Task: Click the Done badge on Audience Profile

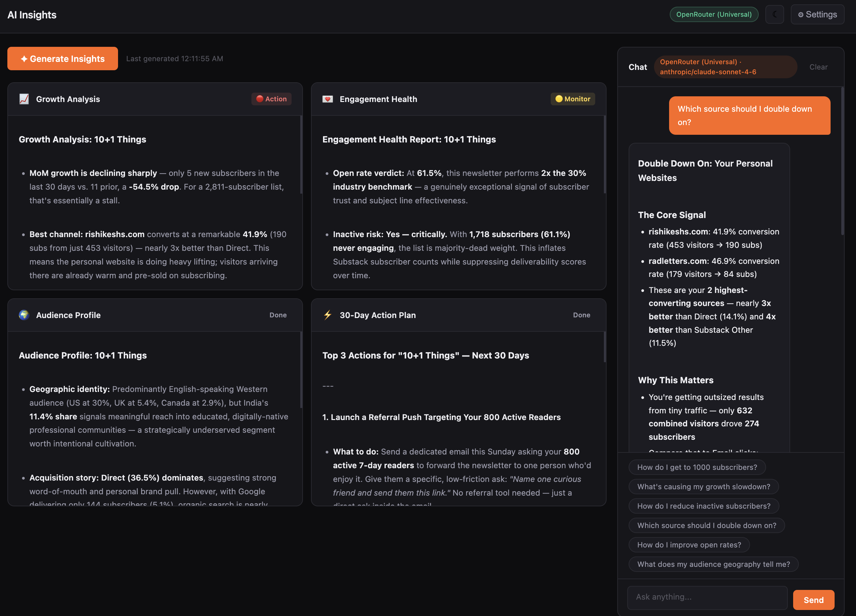Action: (x=278, y=315)
